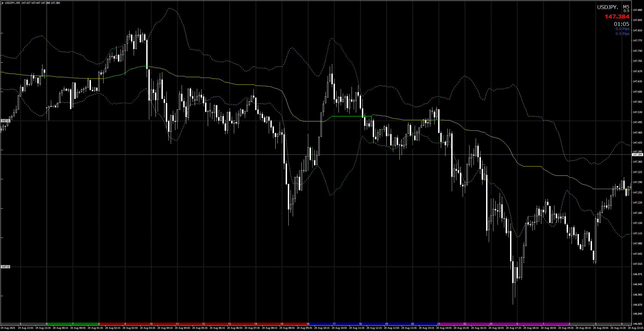Click the red 147.384 price label
The height and width of the screenshot is (331, 644).
[x=617, y=17]
